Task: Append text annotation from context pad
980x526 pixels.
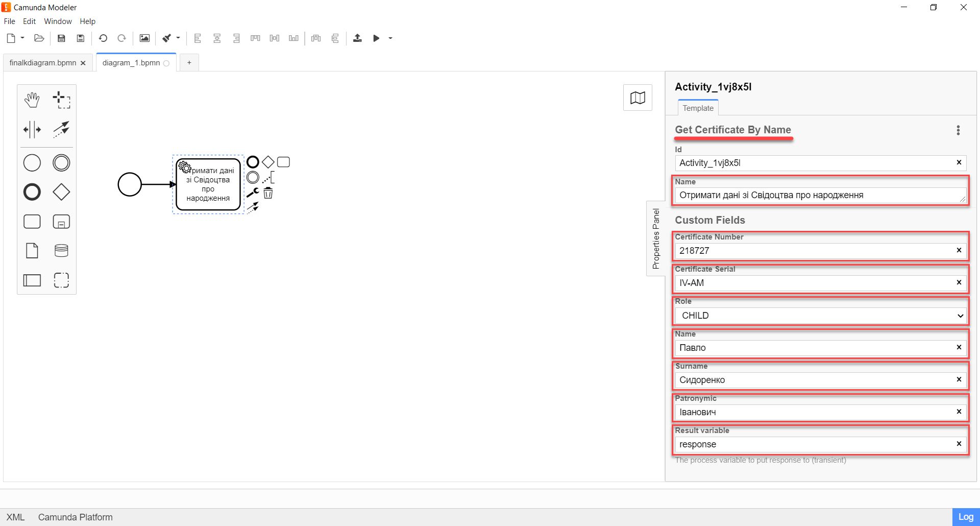Action: pyautogui.click(x=268, y=177)
